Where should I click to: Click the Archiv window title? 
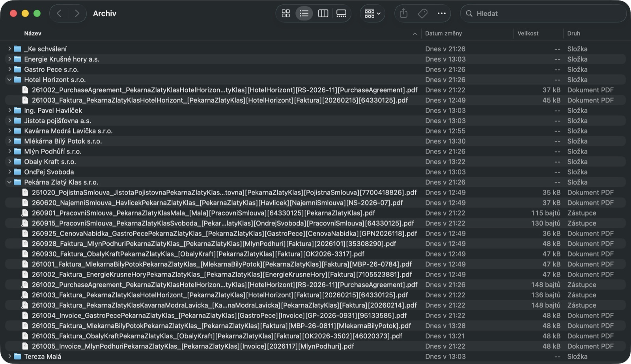(105, 13)
